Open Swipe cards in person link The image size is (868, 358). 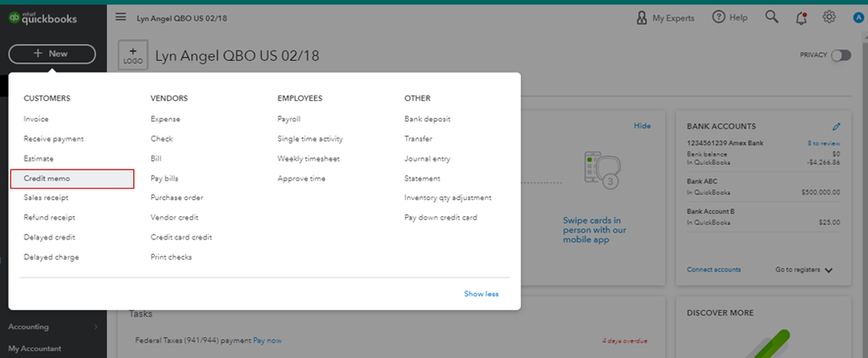pyautogui.click(x=595, y=230)
